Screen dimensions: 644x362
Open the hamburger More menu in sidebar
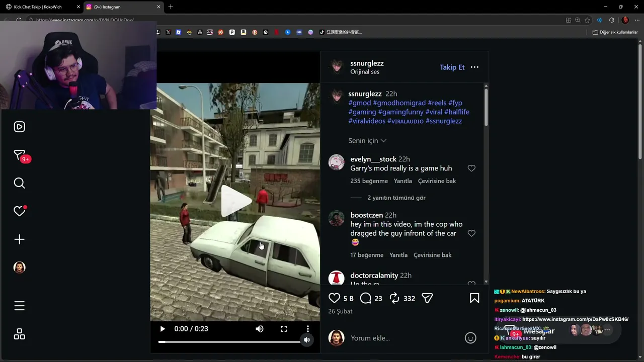pos(19,306)
